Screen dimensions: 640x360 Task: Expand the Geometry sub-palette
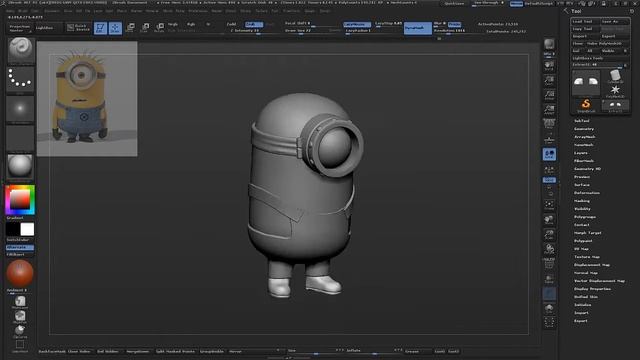tap(584, 129)
